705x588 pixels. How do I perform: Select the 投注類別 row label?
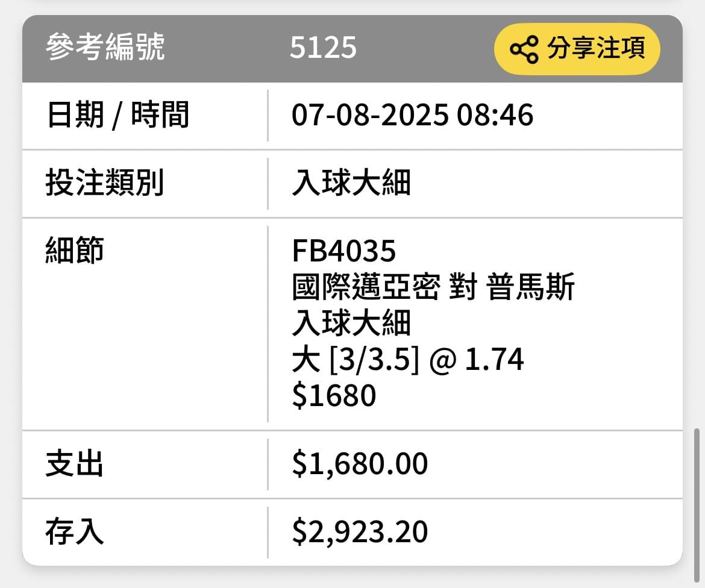[104, 183]
